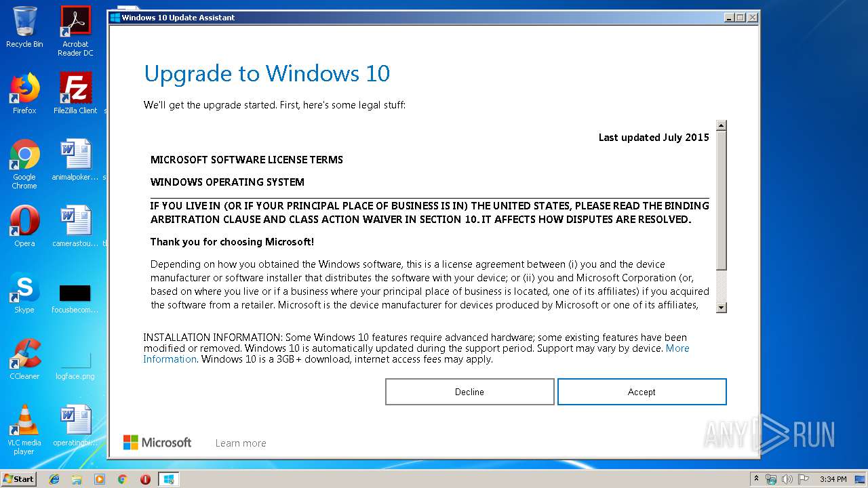This screenshot has width=868, height=488.
Task: Click the Update Assistant title bar icon
Action: click(x=115, y=18)
